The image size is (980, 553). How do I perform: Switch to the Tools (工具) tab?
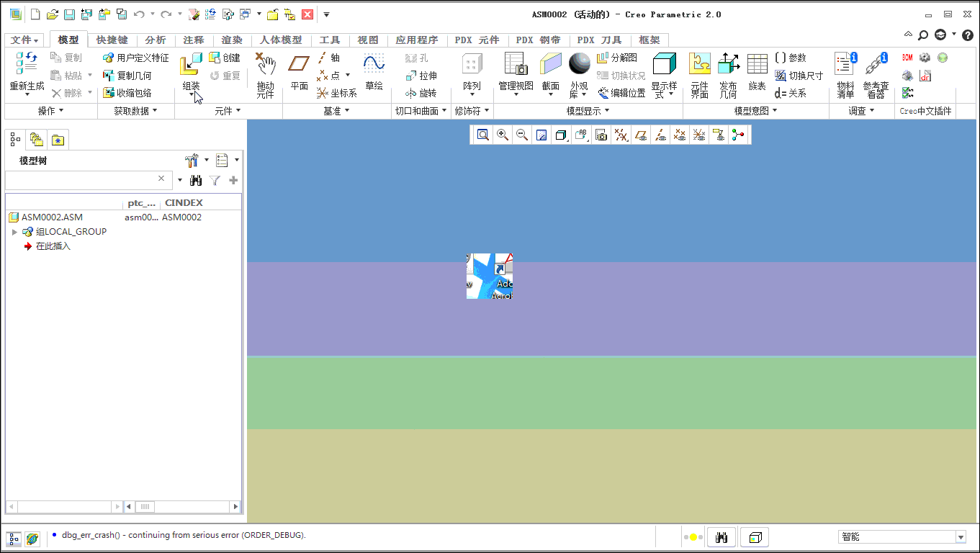click(x=330, y=40)
